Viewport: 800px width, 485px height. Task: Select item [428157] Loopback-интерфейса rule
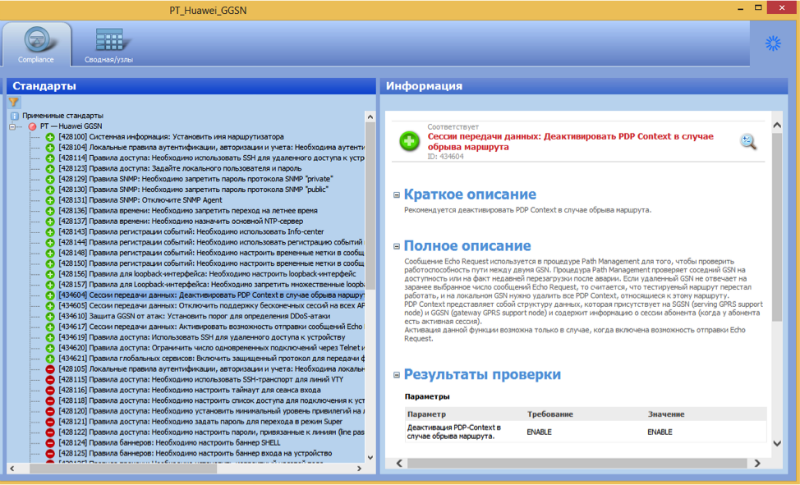click(x=211, y=285)
